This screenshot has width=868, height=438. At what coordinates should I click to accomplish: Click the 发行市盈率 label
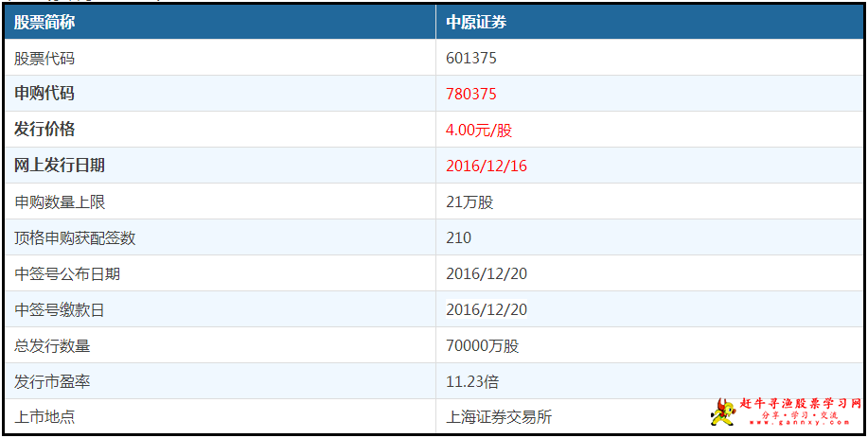pyautogui.click(x=52, y=381)
